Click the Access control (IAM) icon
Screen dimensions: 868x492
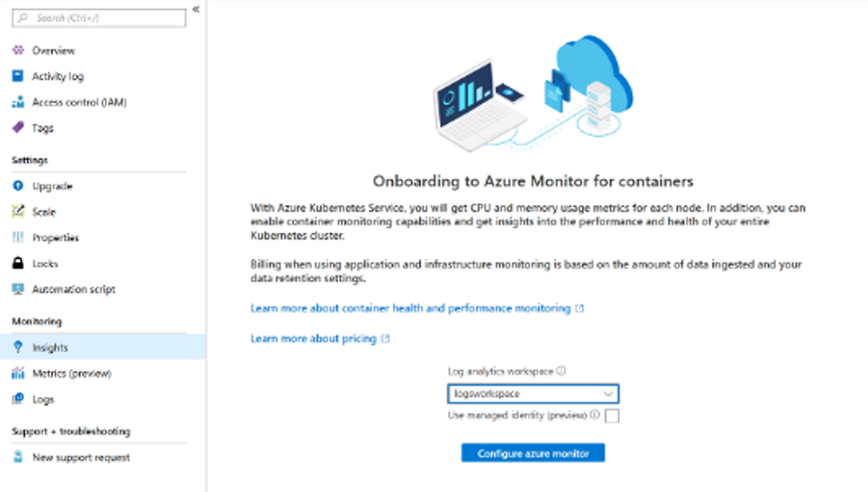(17, 102)
